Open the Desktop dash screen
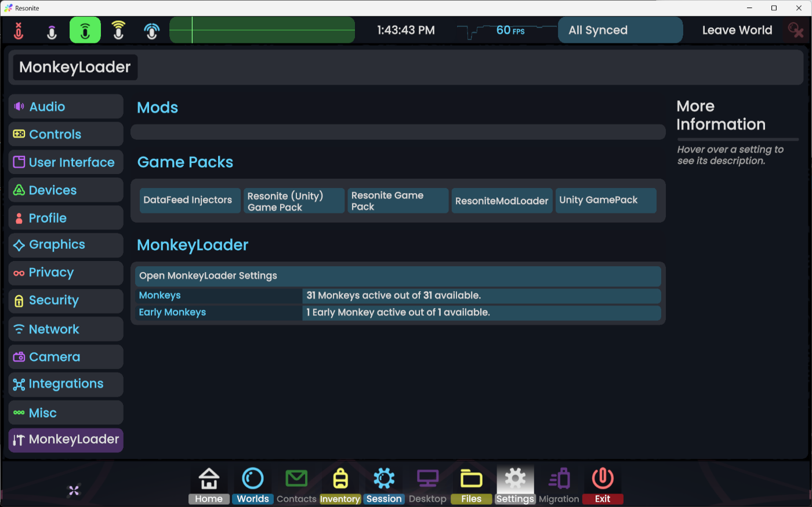 pyautogui.click(x=427, y=486)
